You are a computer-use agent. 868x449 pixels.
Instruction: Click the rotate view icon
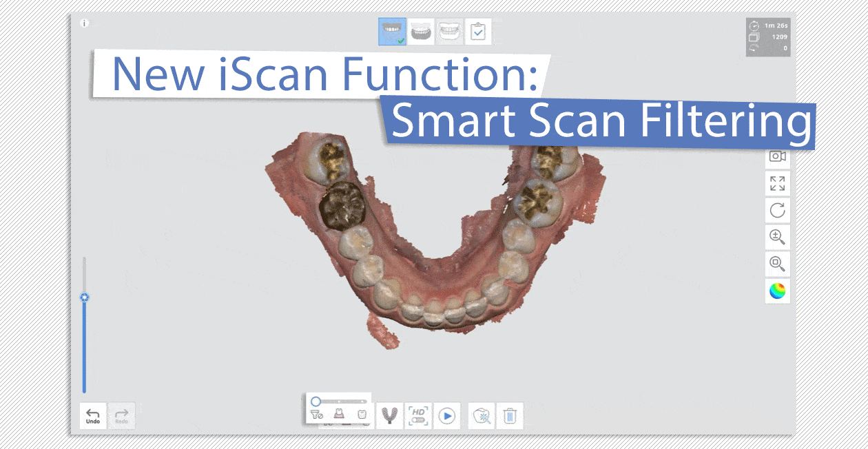click(x=778, y=210)
